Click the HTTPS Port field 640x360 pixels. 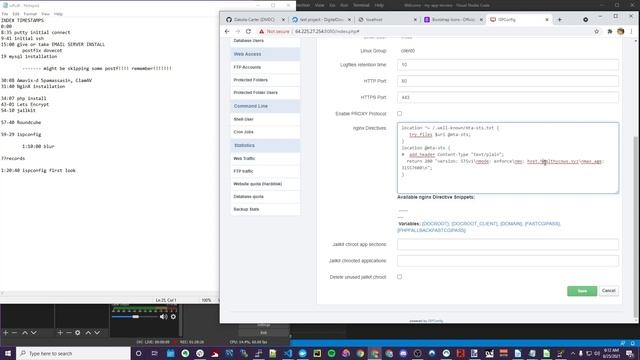coord(508,98)
